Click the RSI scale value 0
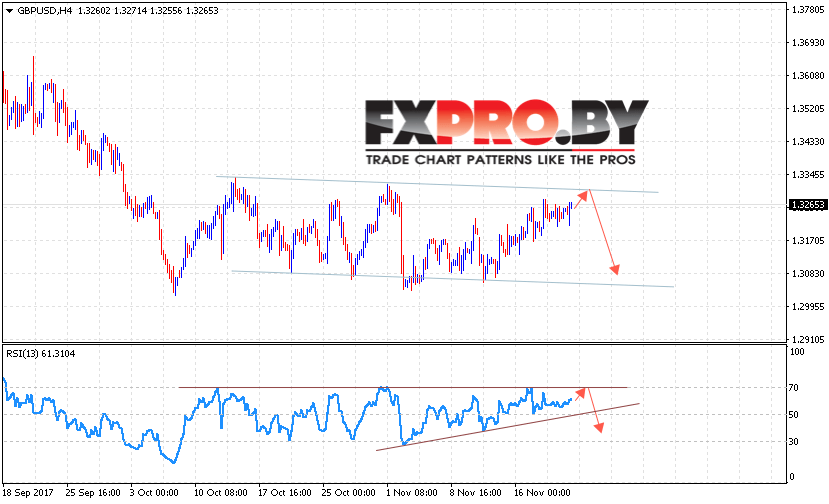Image resolution: width=829 pixels, height=504 pixels. tap(791, 476)
